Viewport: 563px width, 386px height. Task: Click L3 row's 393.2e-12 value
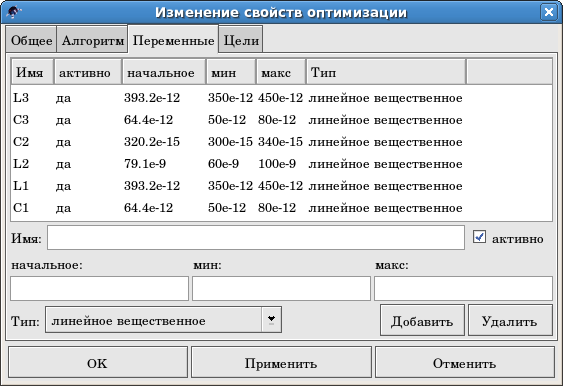[152, 98]
